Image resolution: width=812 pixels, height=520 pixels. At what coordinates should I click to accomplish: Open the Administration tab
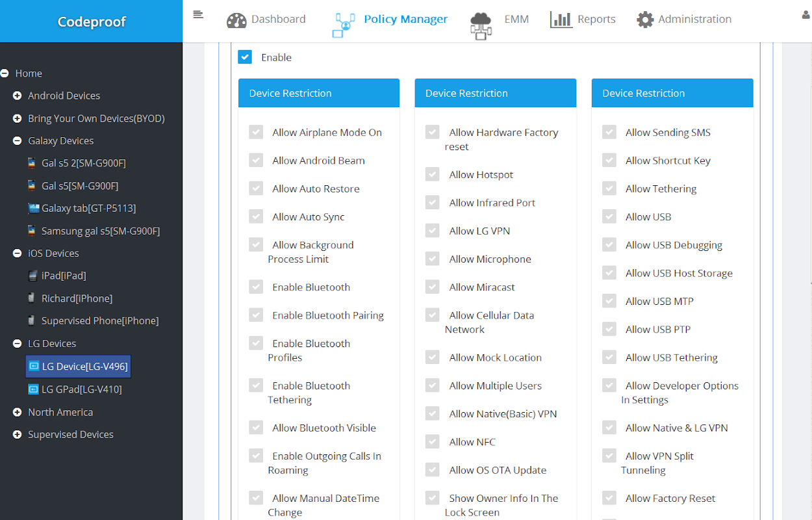[684, 19]
